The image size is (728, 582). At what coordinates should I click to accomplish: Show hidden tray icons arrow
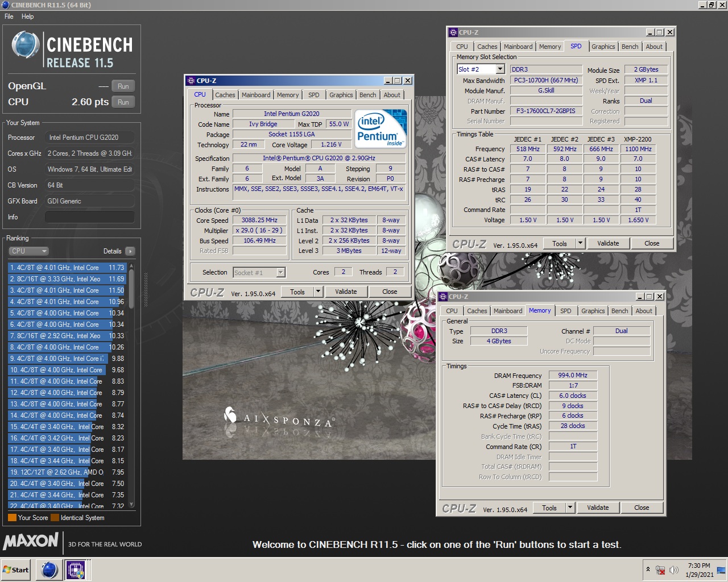pyautogui.click(x=648, y=569)
